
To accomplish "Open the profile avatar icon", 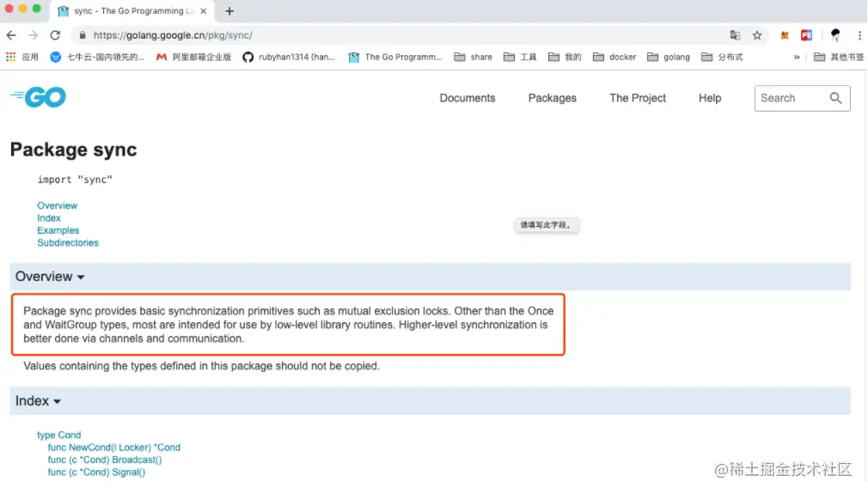I will (x=835, y=35).
